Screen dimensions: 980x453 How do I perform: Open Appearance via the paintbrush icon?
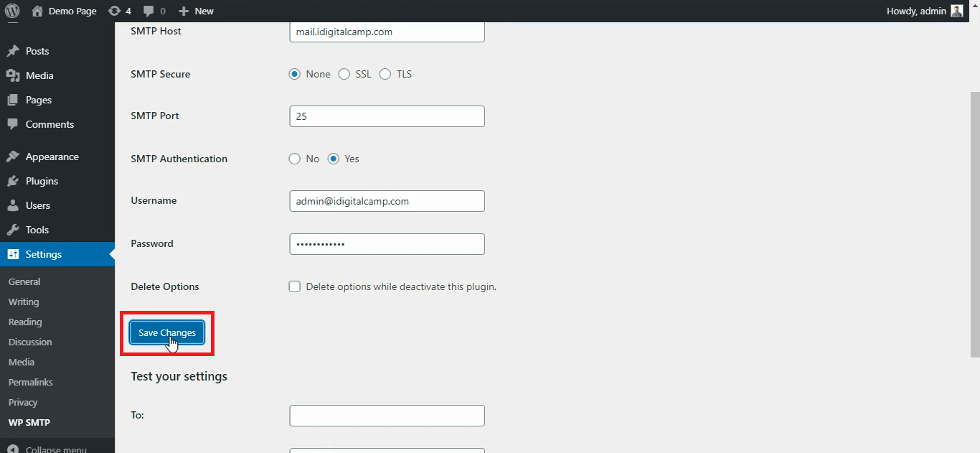(x=13, y=157)
